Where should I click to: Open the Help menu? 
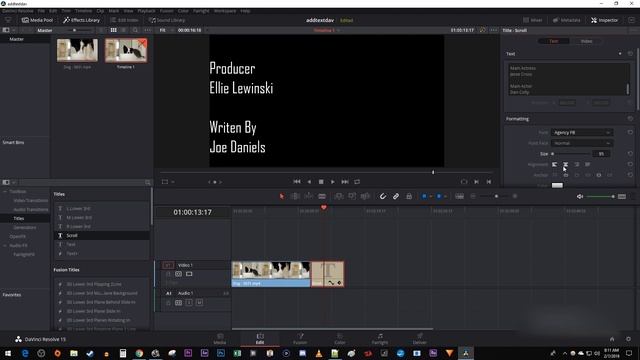(x=245, y=11)
